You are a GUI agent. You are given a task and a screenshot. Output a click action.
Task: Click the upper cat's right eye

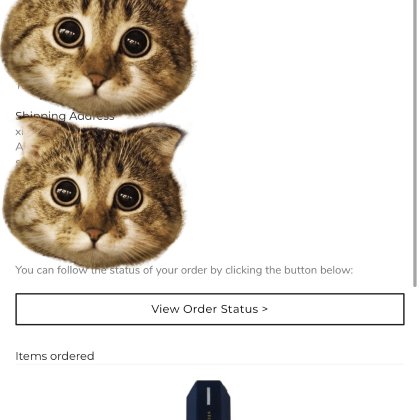click(136, 42)
